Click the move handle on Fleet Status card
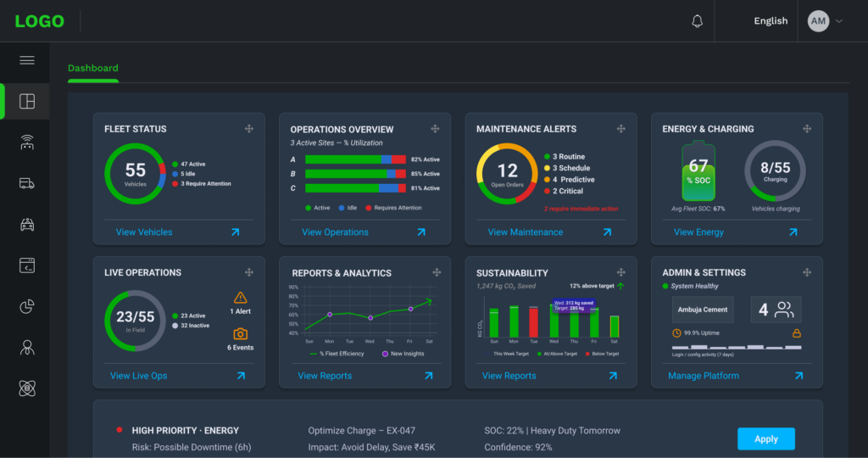 coord(248,129)
